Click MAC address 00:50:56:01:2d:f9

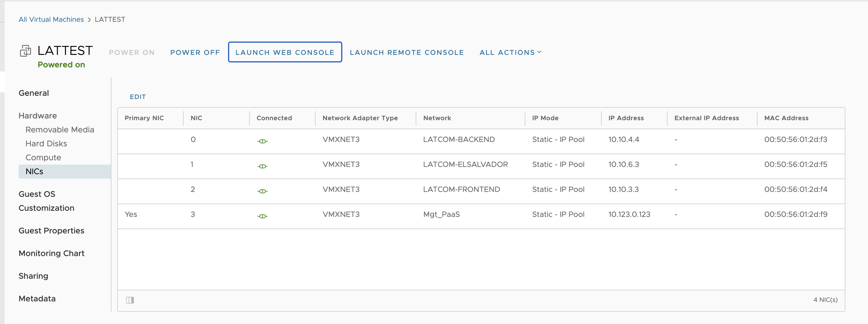795,214
